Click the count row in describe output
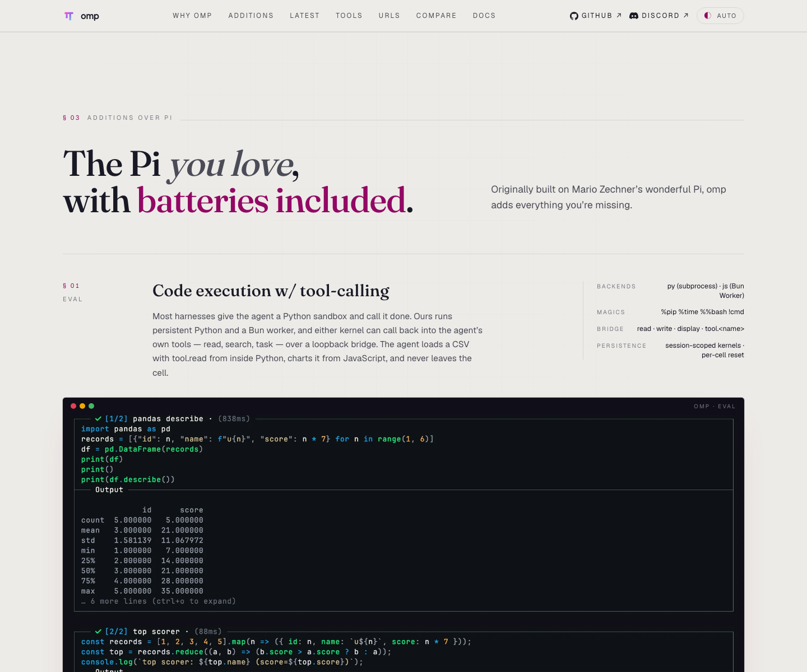This screenshot has width=807, height=672. click(142, 520)
